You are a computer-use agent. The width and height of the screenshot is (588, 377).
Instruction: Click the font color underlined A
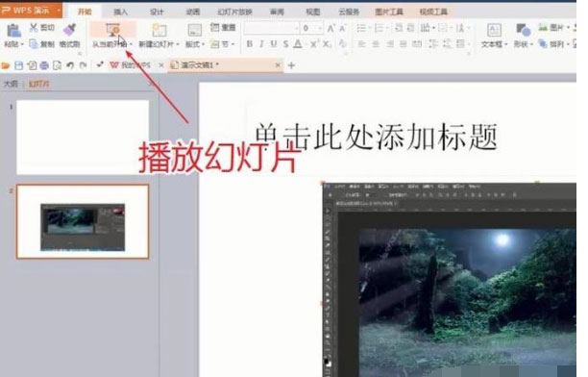click(298, 44)
